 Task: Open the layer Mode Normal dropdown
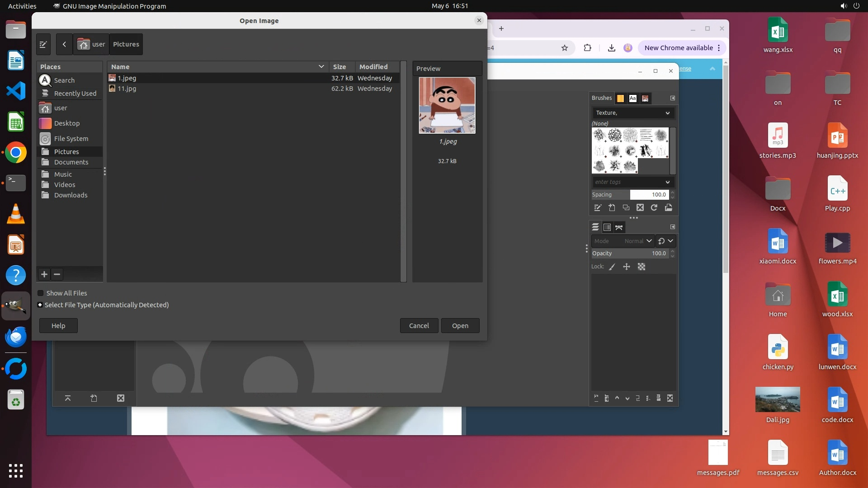pyautogui.click(x=623, y=241)
